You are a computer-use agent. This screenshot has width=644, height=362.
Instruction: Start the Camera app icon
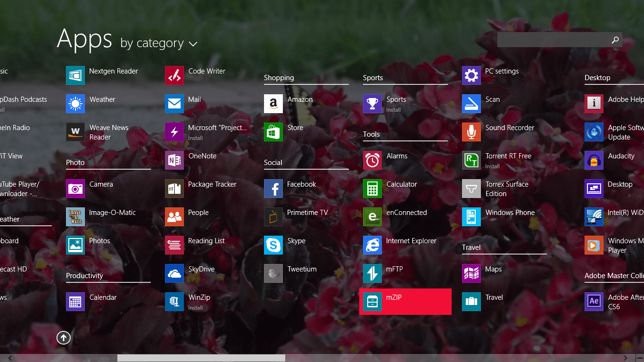tap(75, 189)
